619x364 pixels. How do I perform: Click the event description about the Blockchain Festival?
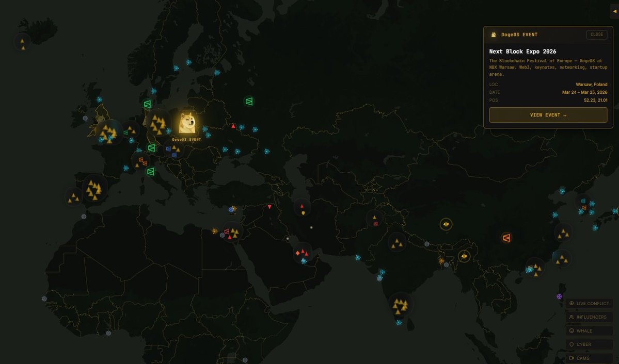click(x=548, y=68)
